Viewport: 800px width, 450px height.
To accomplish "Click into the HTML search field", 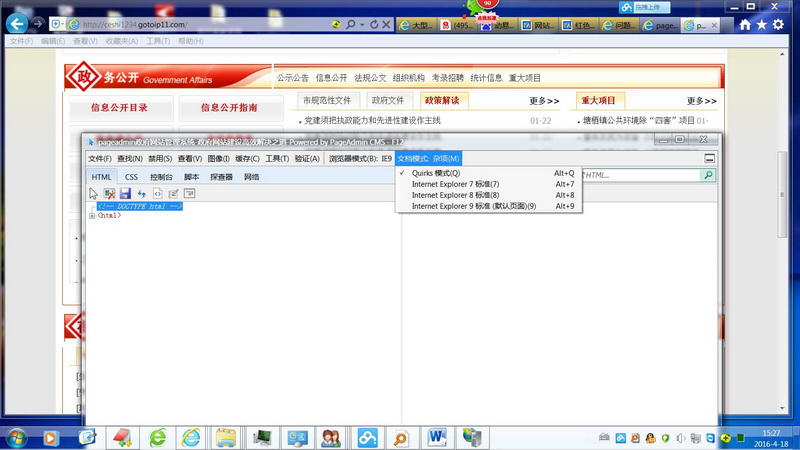I will [640, 175].
